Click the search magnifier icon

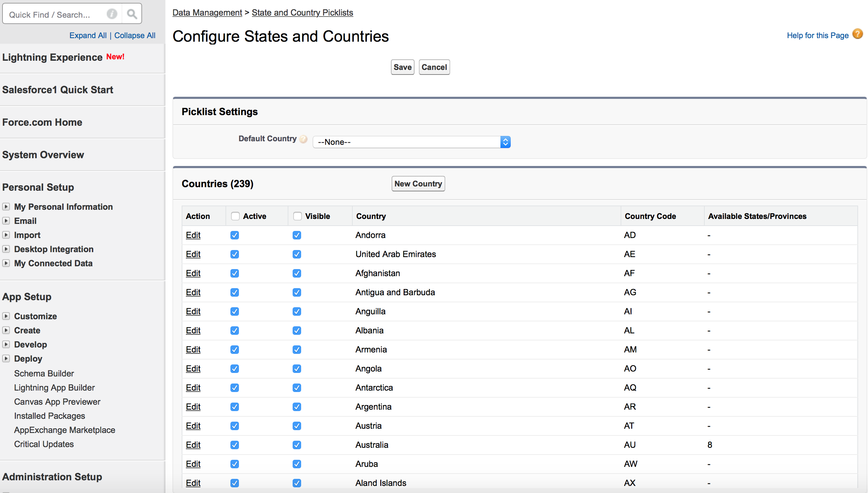[132, 14]
